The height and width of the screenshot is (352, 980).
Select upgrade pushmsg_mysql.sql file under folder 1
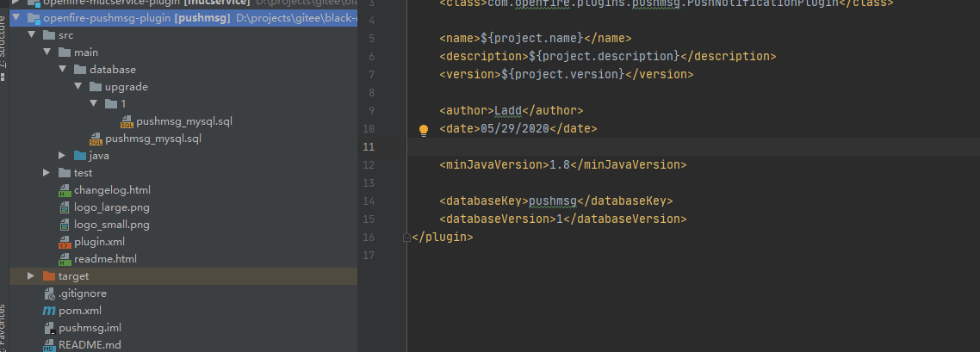pos(184,121)
